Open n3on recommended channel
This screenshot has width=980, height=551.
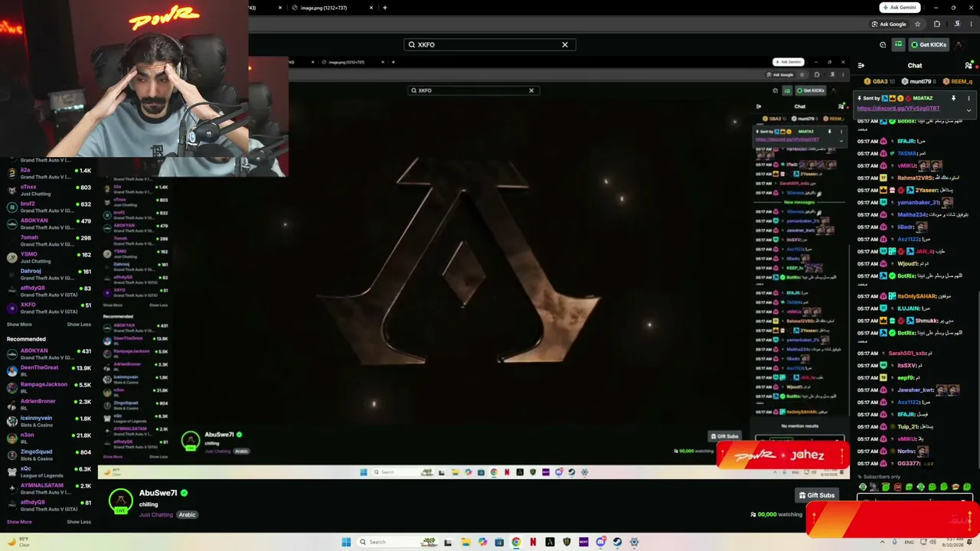pyautogui.click(x=48, y=438)
